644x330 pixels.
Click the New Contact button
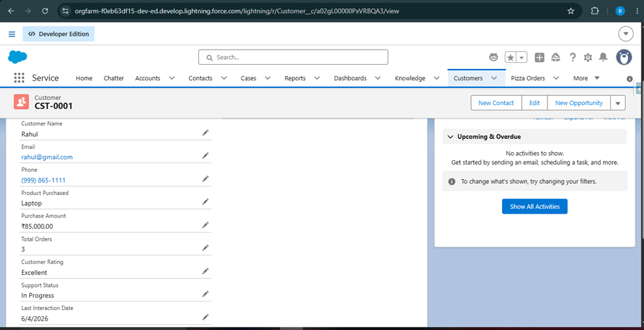pos(496,103)
